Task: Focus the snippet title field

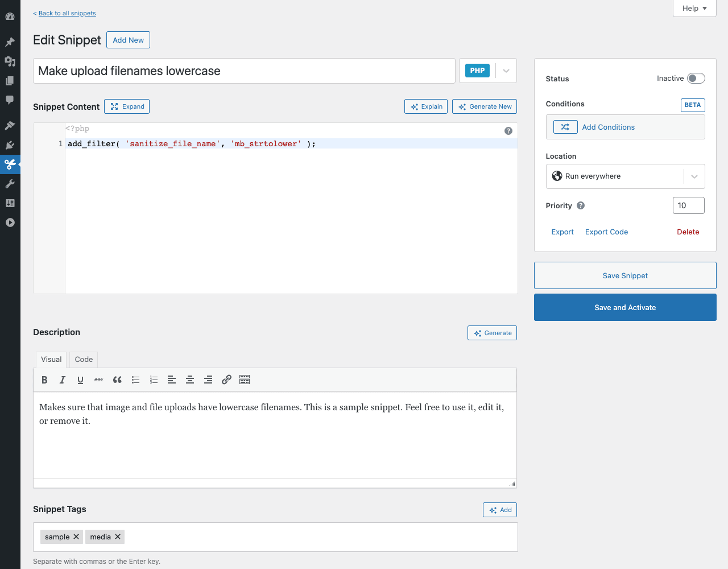Action: [x=244, y=71]
